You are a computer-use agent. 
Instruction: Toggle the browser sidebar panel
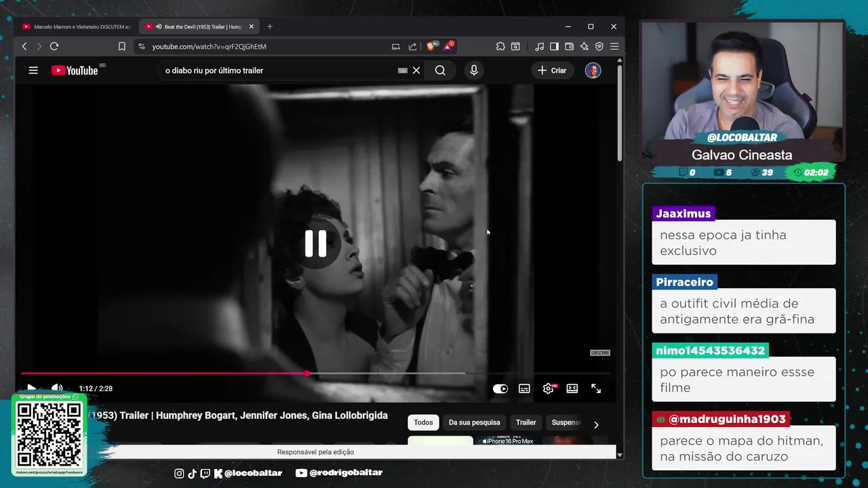pos(554,46)
